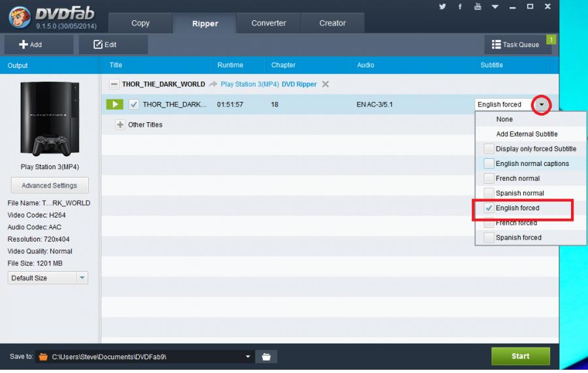
Task: Enable French normal subtitle checkbox
Action: point(489,178)
